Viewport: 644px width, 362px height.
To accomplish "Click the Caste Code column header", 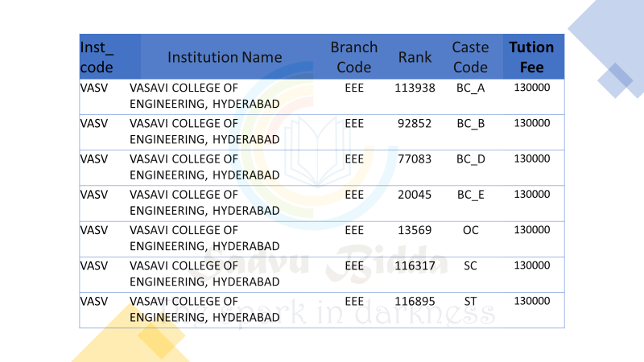I will pos(470,57).
